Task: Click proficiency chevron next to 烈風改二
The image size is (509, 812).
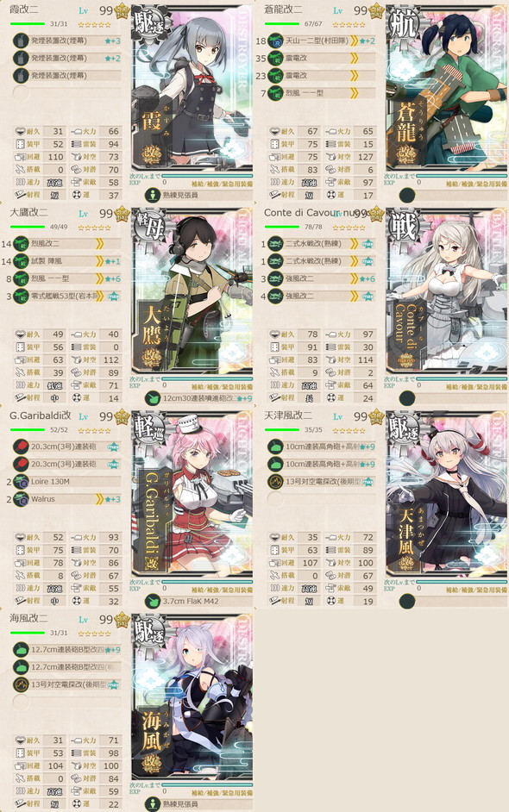Action: (x=99, y=243)
